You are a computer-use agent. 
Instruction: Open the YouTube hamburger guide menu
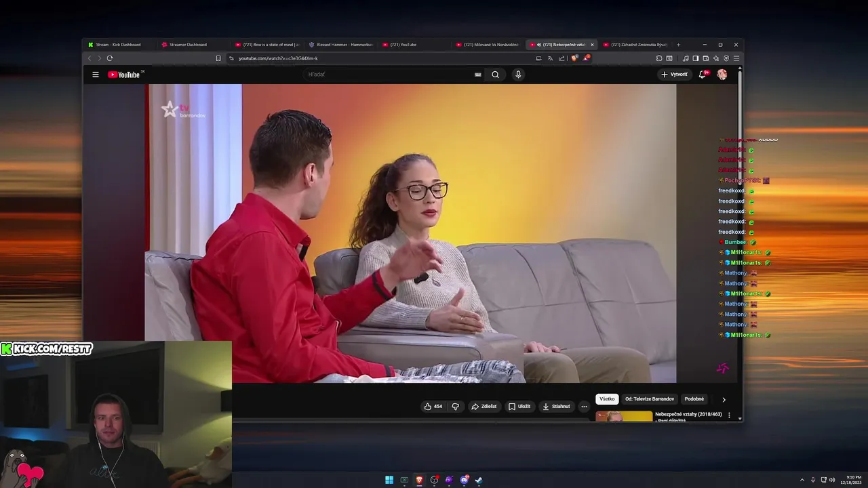[96, 75]
